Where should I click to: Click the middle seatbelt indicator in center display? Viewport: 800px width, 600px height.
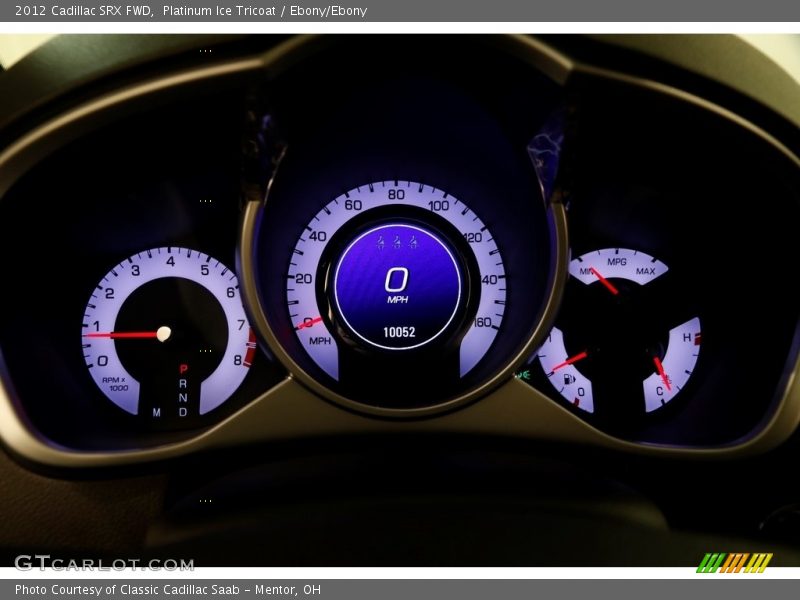397,242
